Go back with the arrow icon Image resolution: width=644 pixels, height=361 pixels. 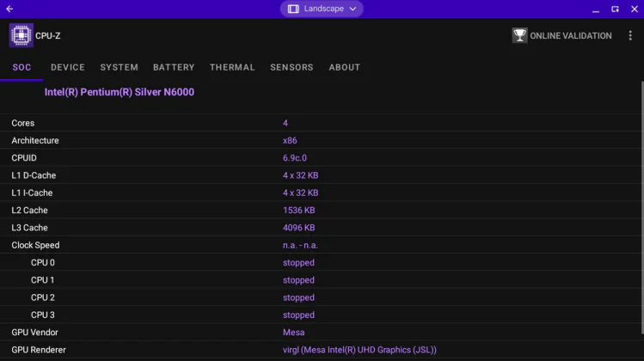[x=9, y=9]
